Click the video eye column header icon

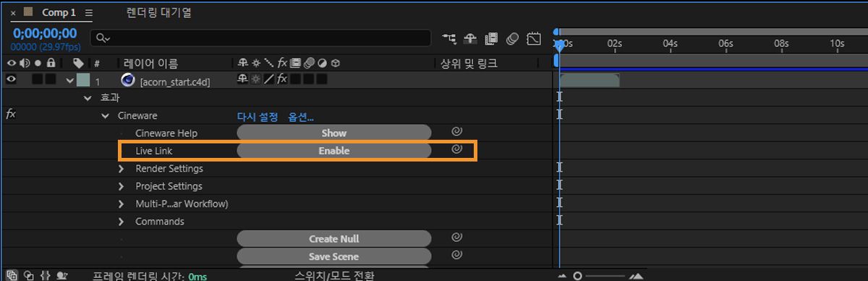point(12,64)
